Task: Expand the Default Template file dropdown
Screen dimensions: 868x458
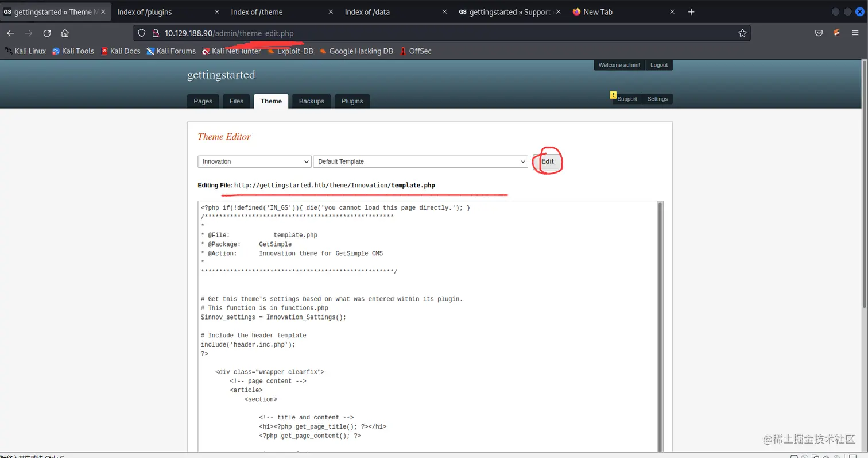Action: [420, 161]
